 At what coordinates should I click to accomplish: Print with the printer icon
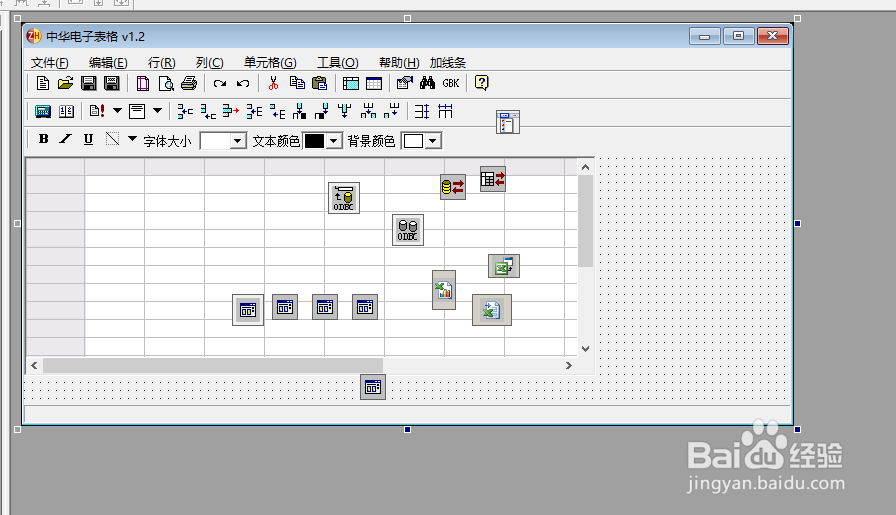tap(189, 83)
